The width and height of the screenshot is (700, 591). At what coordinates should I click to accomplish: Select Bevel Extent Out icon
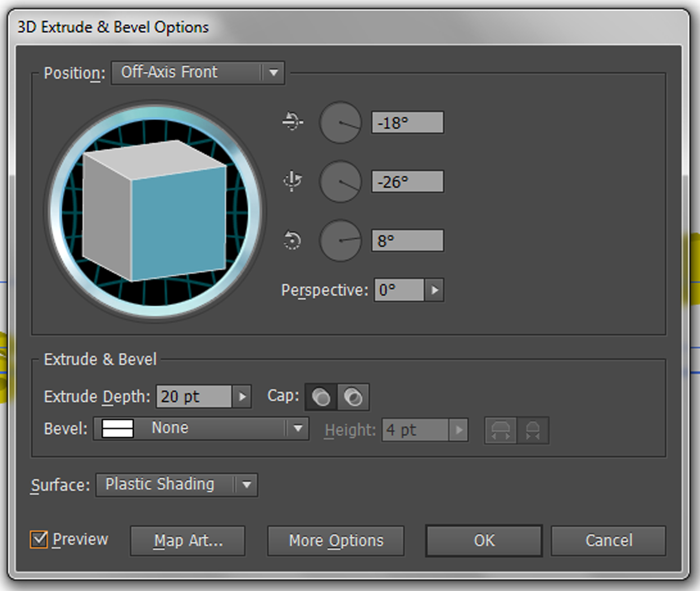pyautogui.click(x=500, y=430)
